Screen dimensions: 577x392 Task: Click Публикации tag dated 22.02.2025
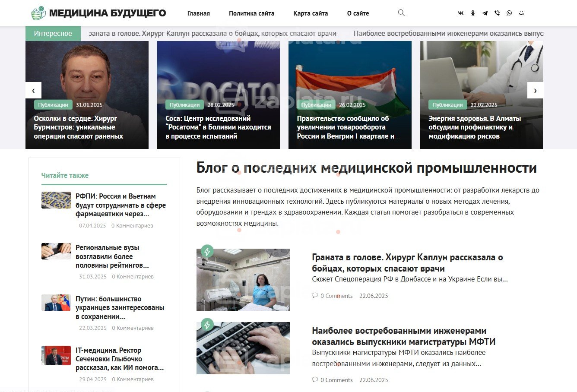point(447,105)
